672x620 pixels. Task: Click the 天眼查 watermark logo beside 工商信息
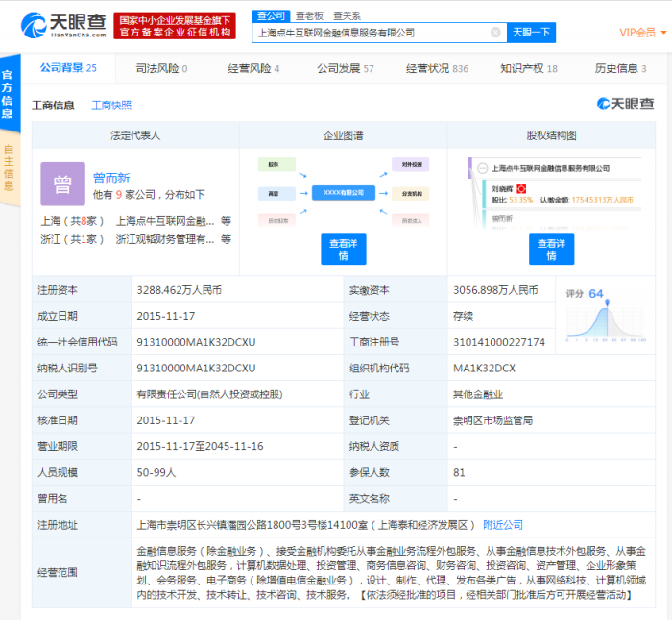pyautogui.click(x=625, y=104)
